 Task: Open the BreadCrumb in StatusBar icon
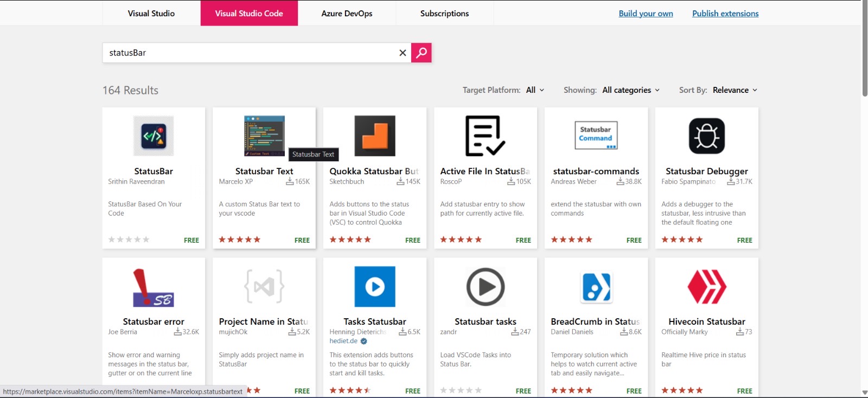pos(596,286)
